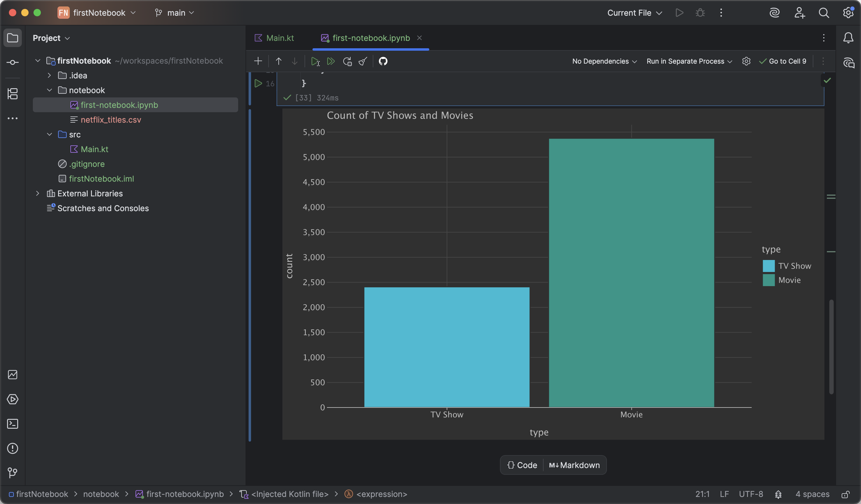Open the Project tool window icon
The height and width of the screenshot is (504, 861).
point(13,37)
